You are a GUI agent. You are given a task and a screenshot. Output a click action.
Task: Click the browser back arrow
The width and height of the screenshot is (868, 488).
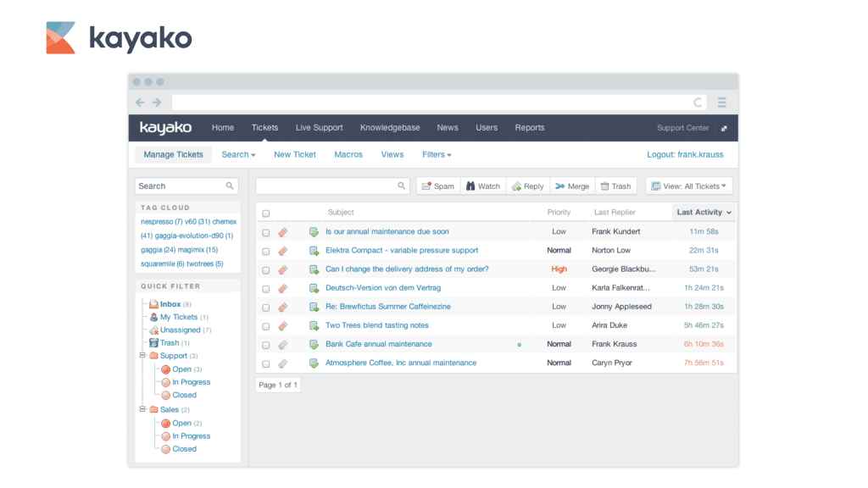(141, 103)
